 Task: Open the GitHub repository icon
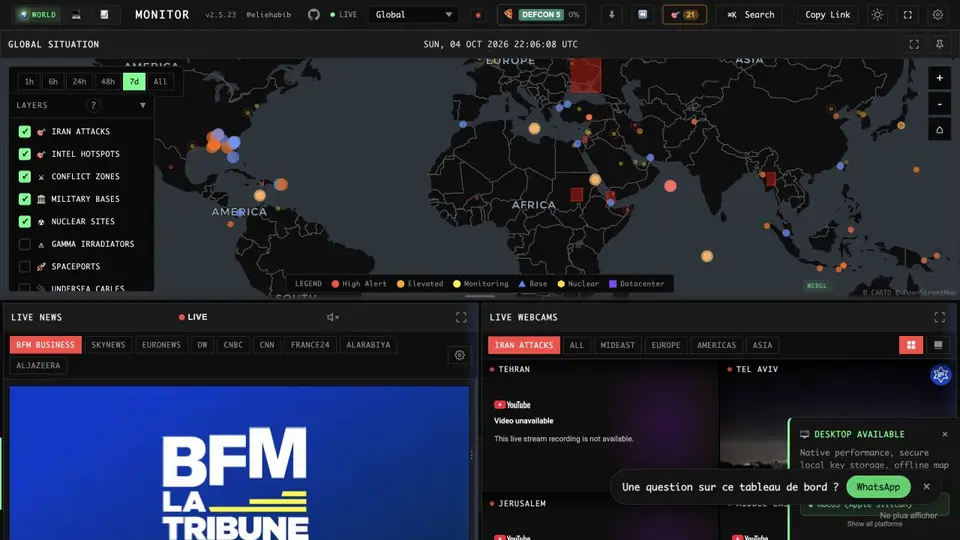pyautogui.click(x=313, y=15)
